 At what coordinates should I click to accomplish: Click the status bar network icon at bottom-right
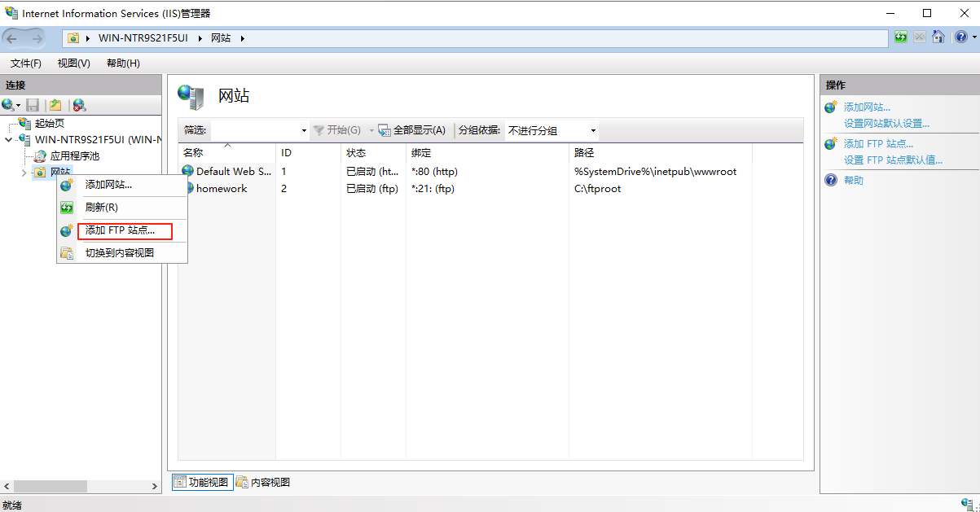[x=967, y=505]
